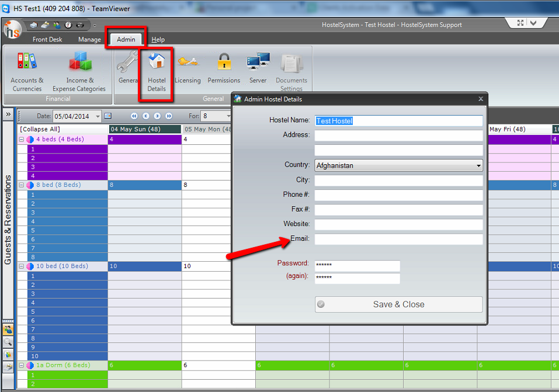Collapse the 1a Dorm room group
Screen dimensions: 559x392
22,365
